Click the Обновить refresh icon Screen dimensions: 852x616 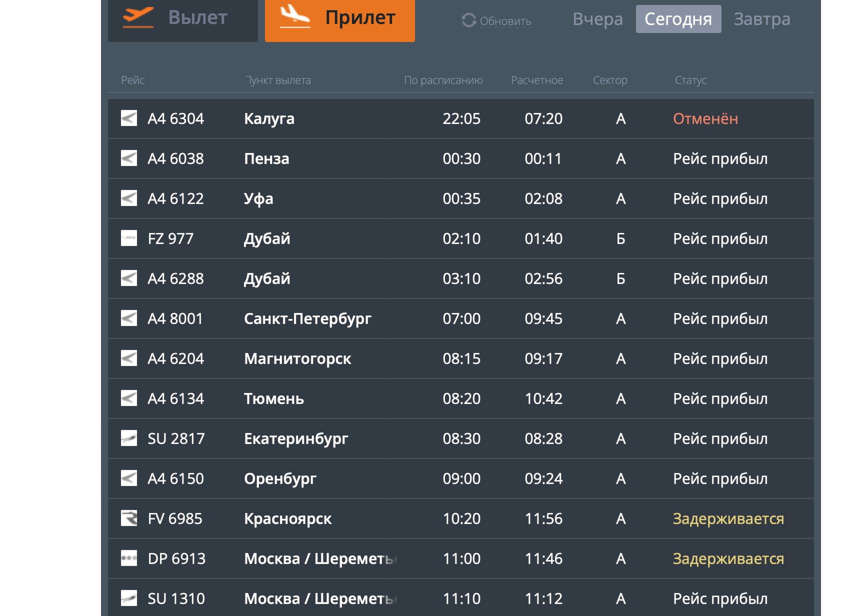click(468, 20)
